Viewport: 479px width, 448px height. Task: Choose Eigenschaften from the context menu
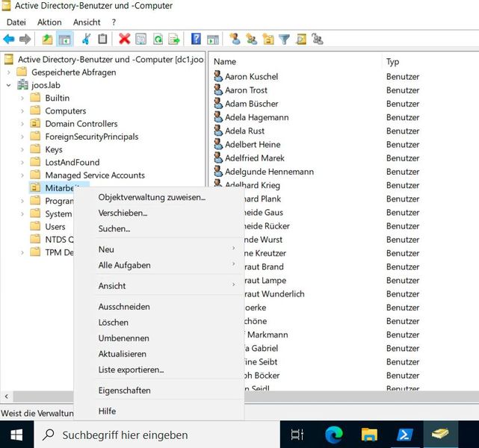point(124,391)
